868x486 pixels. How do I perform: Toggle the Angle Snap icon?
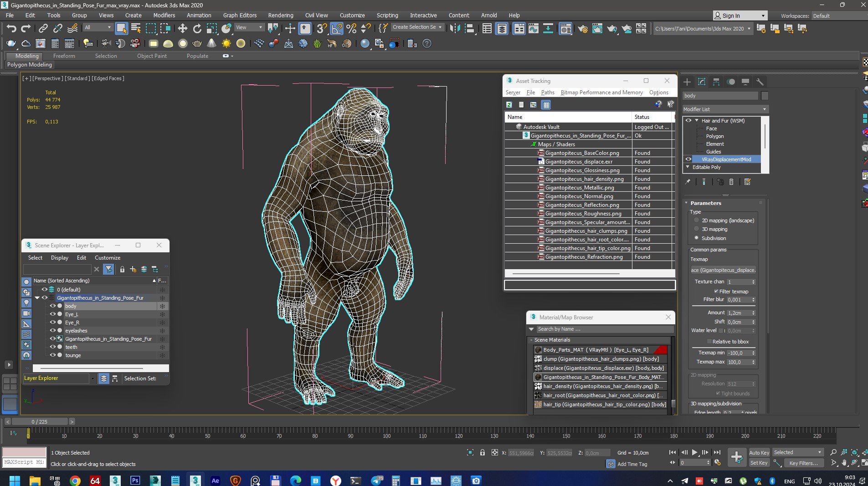pos(336,29)
